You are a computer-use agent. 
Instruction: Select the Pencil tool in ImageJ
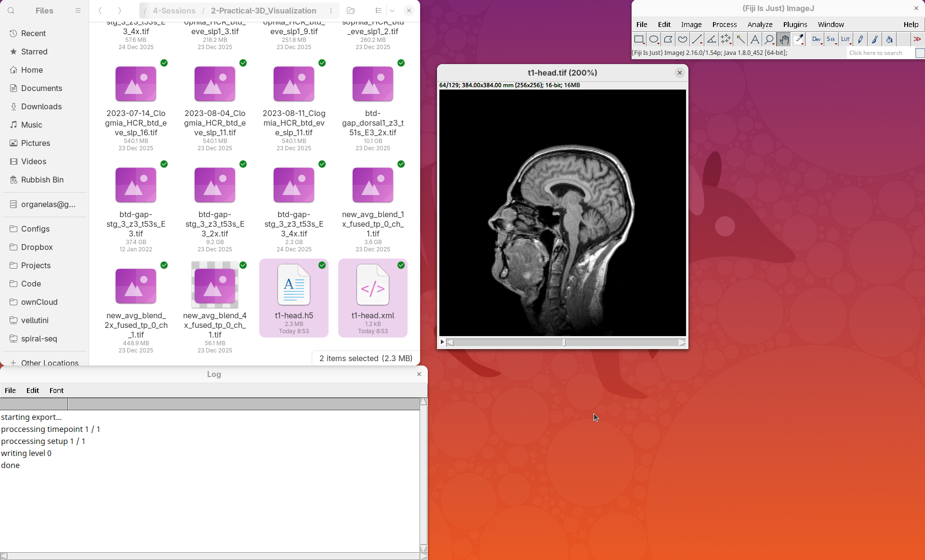860,39
